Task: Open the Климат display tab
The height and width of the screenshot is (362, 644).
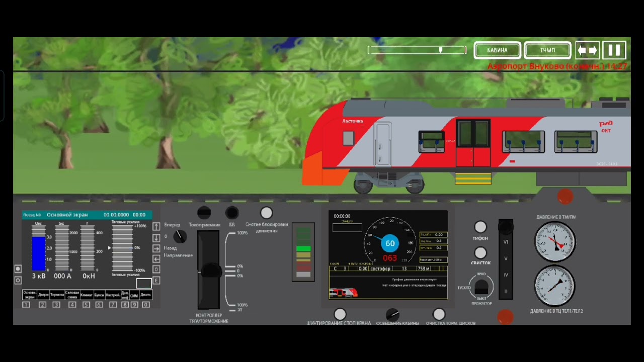Action: coord(86,296)
